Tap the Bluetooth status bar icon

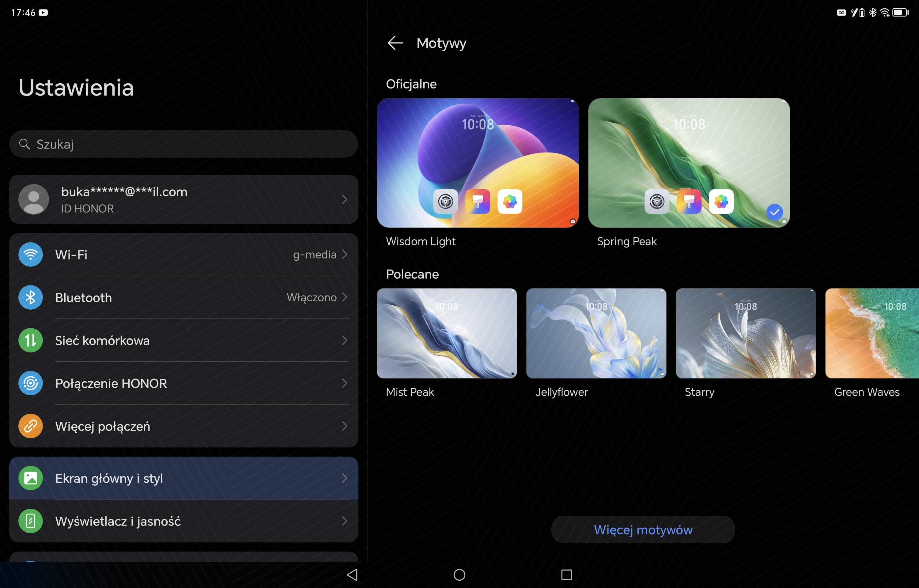[x=873, y=13]
